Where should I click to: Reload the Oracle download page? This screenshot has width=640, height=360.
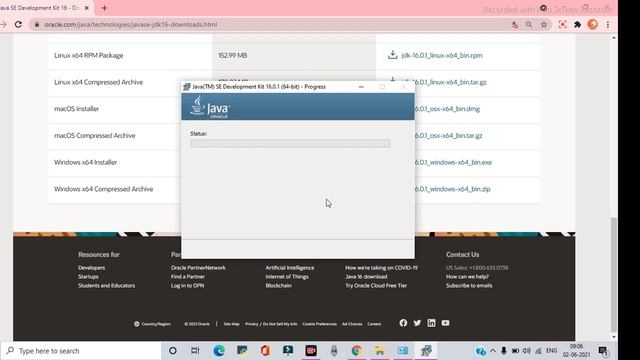point(18,24)
